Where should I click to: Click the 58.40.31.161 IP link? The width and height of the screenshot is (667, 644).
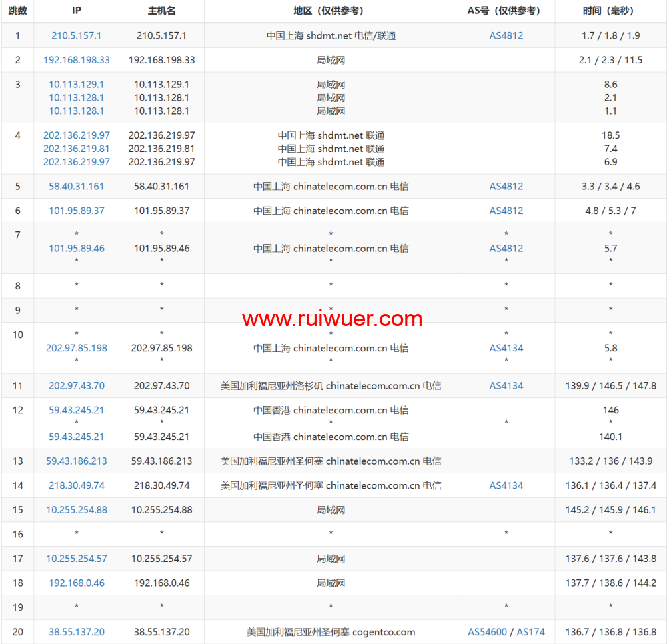(x=76, y=187)
